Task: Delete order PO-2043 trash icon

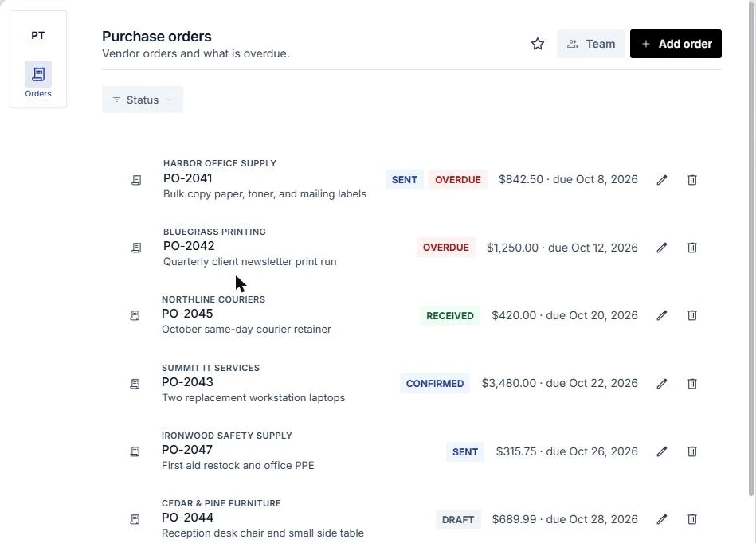Action: click(692, 384)
